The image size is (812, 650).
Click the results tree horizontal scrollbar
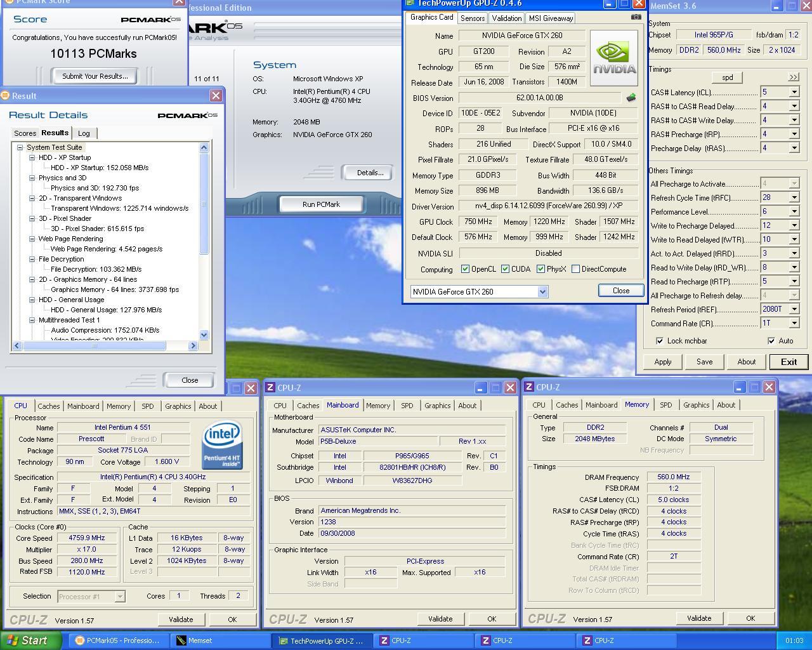[95, 346]
